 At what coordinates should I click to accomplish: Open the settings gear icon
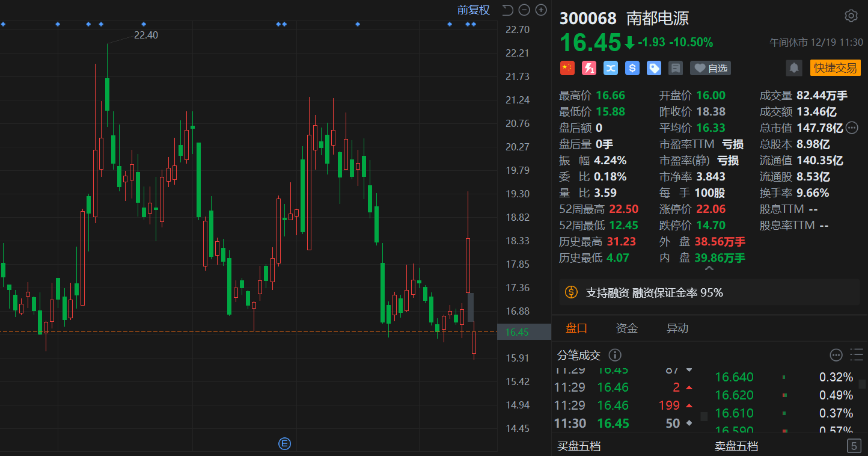coord(851,16)
